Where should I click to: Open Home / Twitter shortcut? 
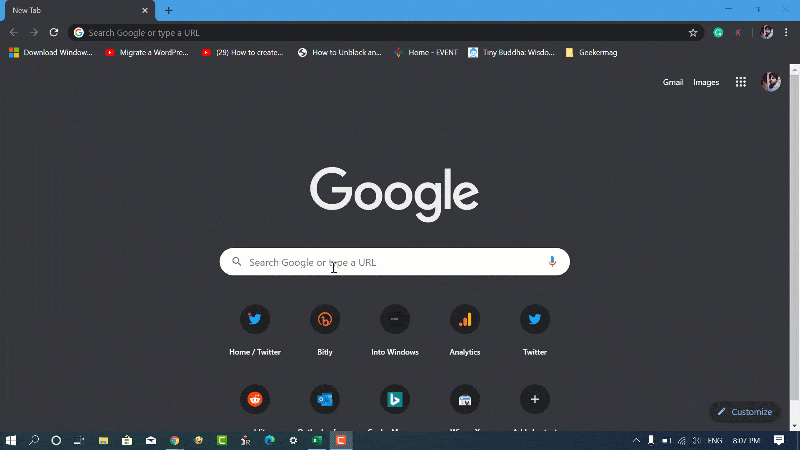coord(255,330)
